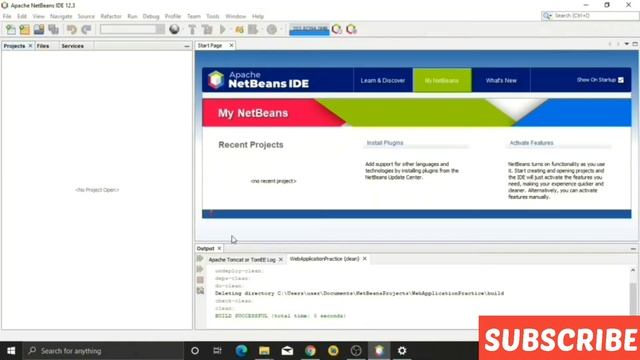Minimize the Projects window group

pyautogui.click(x=187, y=47)
